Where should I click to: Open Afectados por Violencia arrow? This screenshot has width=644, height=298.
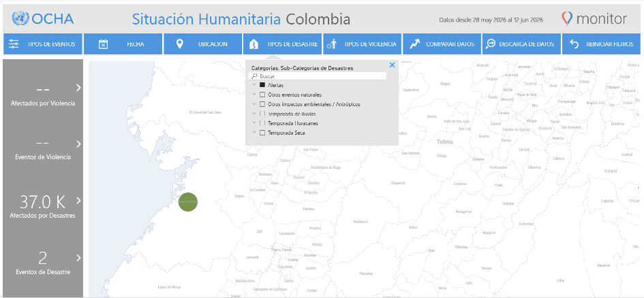tap(78, 88)
